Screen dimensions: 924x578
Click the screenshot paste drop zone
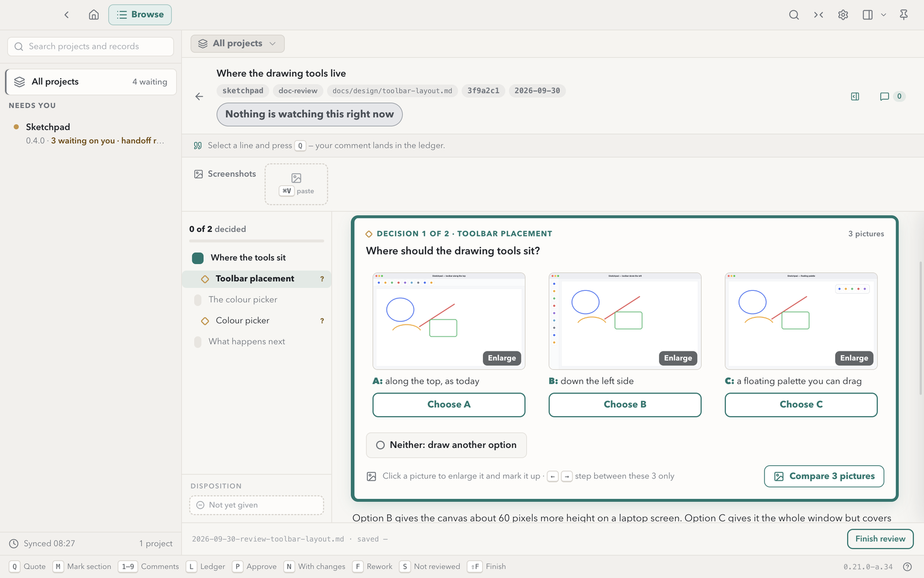point(296,184)
